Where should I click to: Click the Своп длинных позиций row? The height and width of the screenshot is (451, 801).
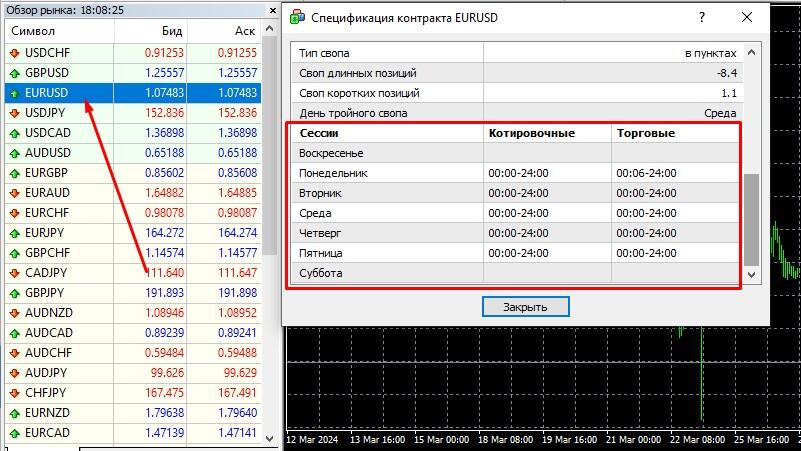[517, 73]
